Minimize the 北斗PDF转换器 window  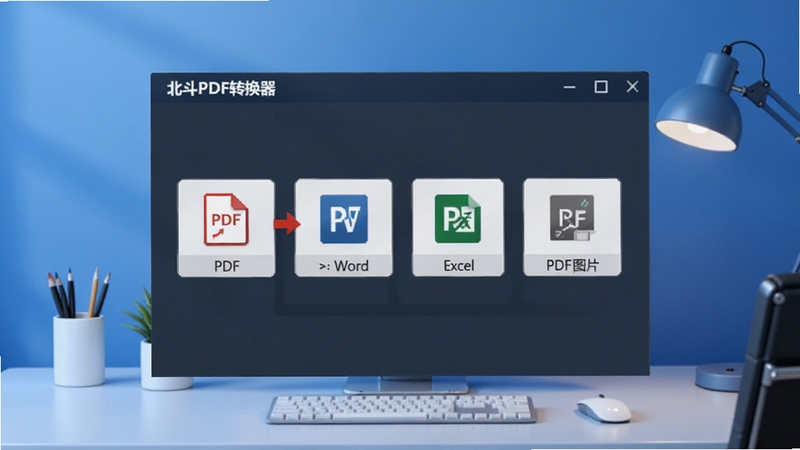pyautogui.click(x=569, y=87)
